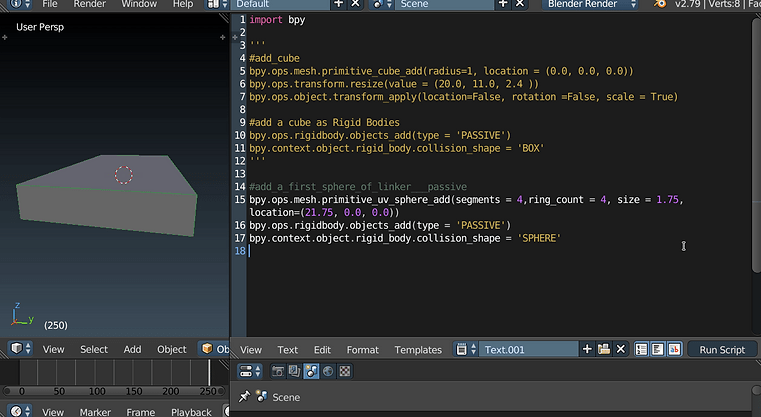Open the Text editor Format menu
The height and width of the screenshot is (417, 761).
pos(363,350)
